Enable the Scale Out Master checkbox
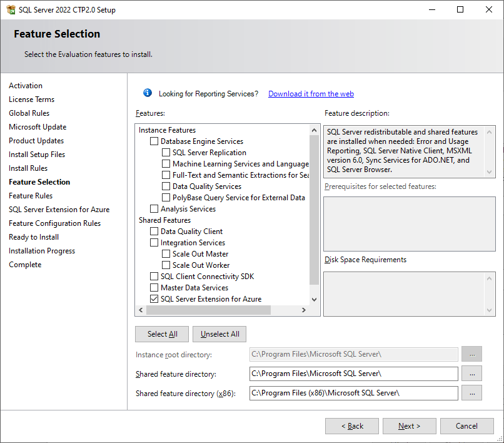504x443 pixels. click(166, 254)
